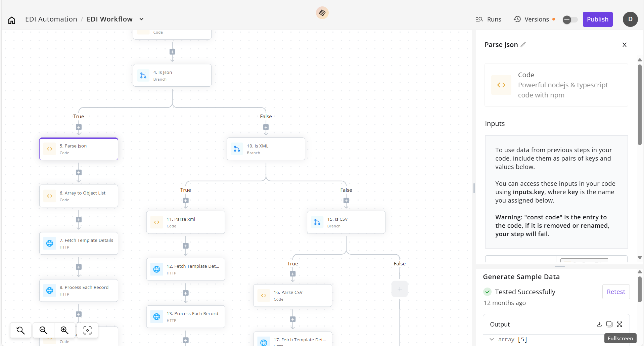Open the Runs list
Viewport: 644px width, 346px height.
[489, 19]
